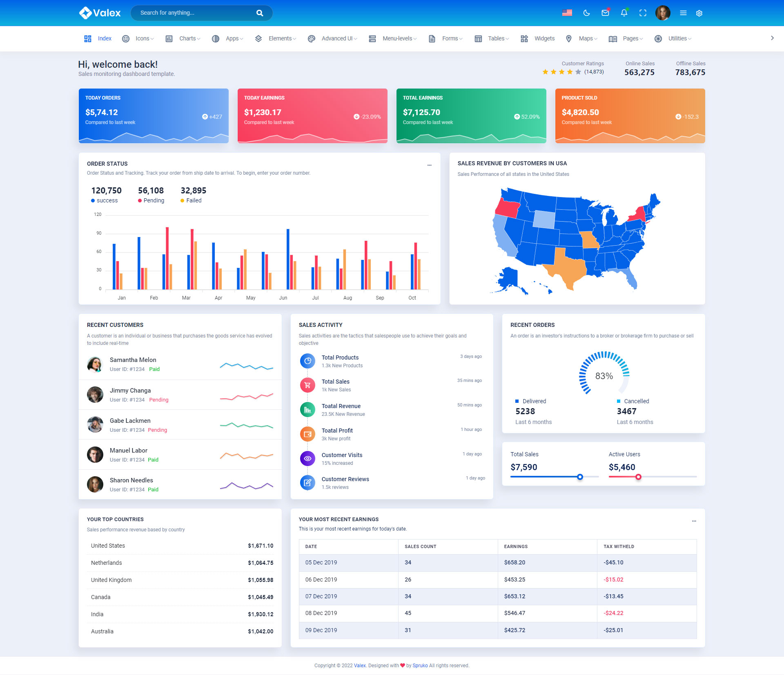The height and width of the screenshot is (675, 784).
Task: Go to the Widgets menu item
Action: pos(544,38)
